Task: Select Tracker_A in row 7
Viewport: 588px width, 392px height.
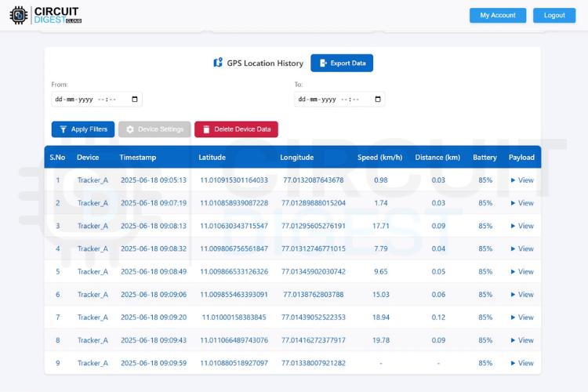Action: click(x=93, y=318)
